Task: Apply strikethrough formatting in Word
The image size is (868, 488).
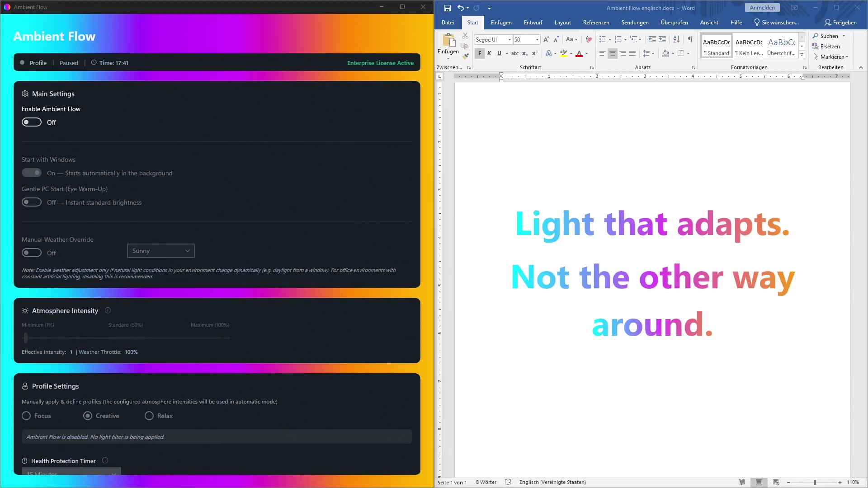Action: tap(515, 53)
